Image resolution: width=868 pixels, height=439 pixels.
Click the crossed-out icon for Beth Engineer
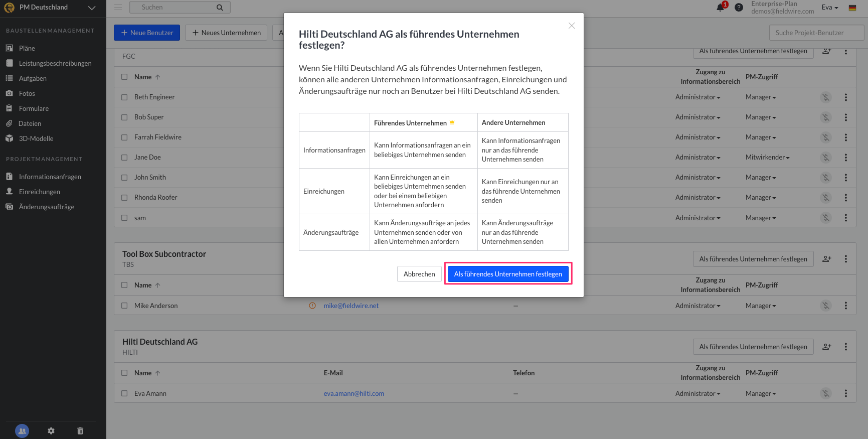(826, 97)
